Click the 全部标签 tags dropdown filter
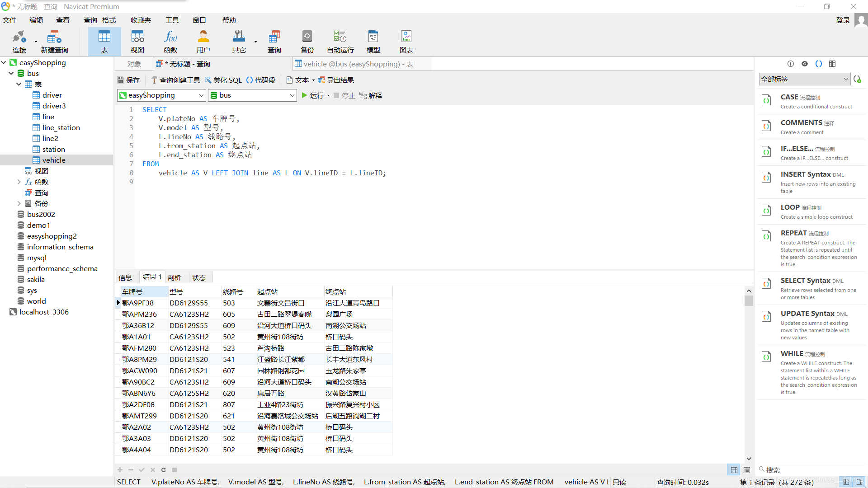Image resolution: width=868 pixels, height=488 pixels. click(804, 79)
